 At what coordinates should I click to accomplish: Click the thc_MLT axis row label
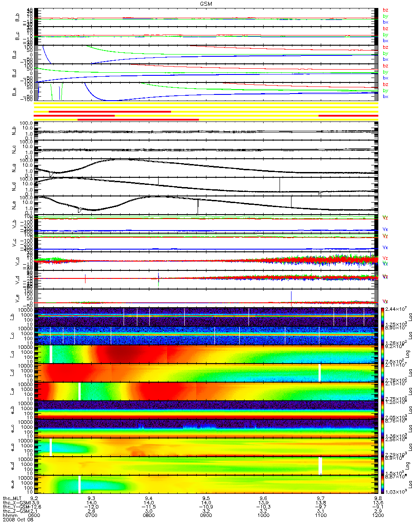point(12,498)
